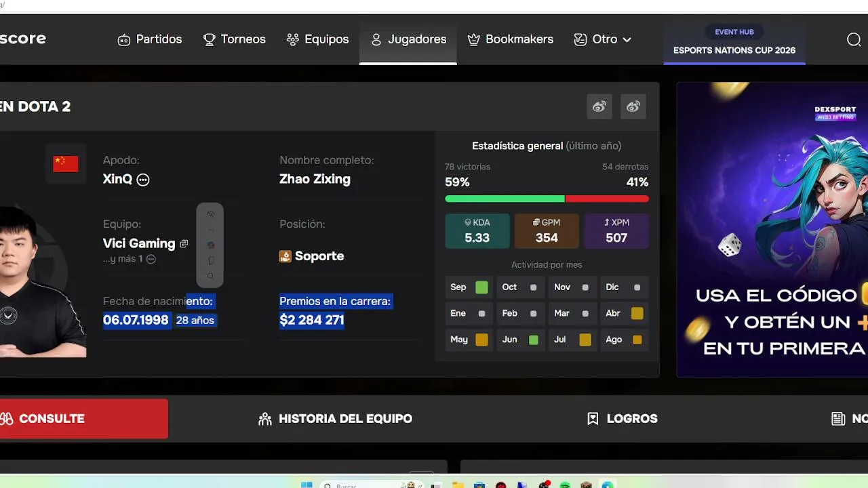Click the orange Soporte position icon
The height and width of the screenshot is (488, 868).
pos(285,256)
